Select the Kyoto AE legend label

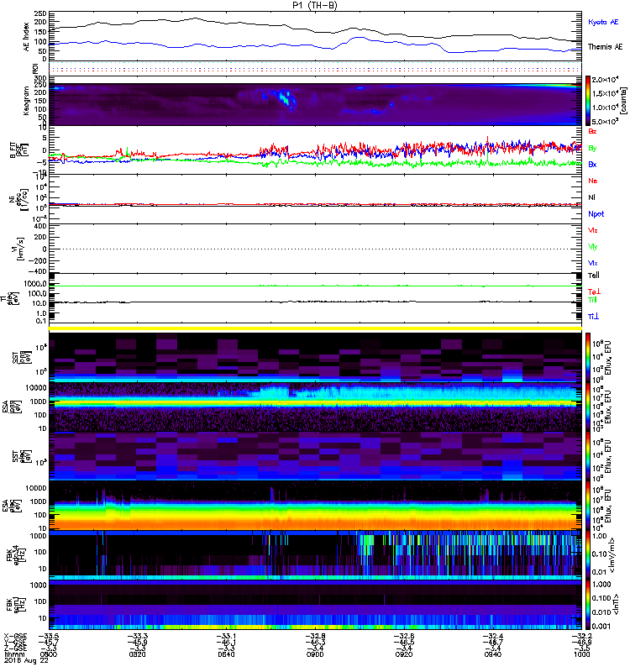tap(603, 22)
